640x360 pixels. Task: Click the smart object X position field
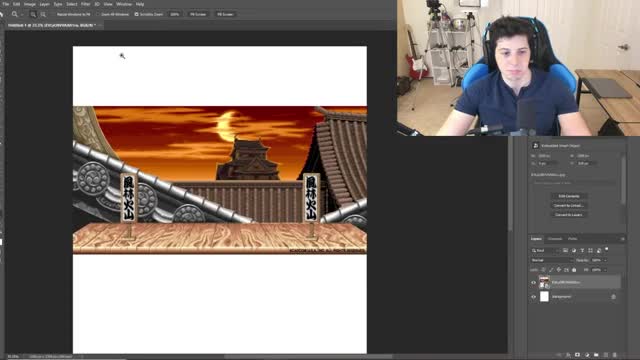[x=547, y=163]
